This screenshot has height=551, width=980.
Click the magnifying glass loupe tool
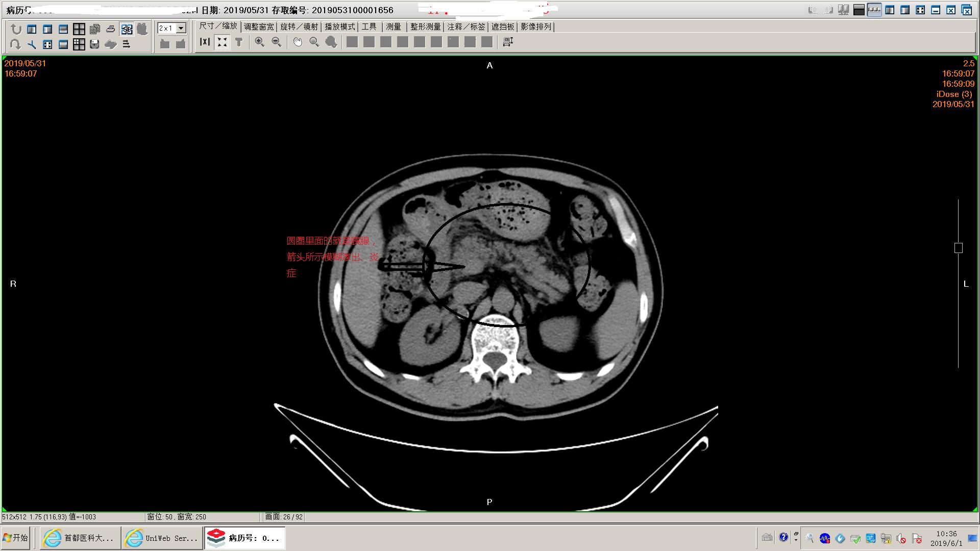(314, 42)
